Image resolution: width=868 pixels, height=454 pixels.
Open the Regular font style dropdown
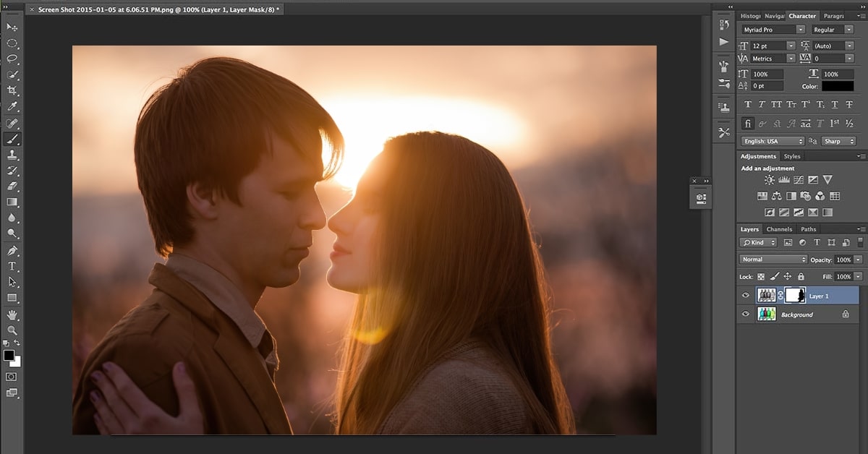click(x=833, y=30)
